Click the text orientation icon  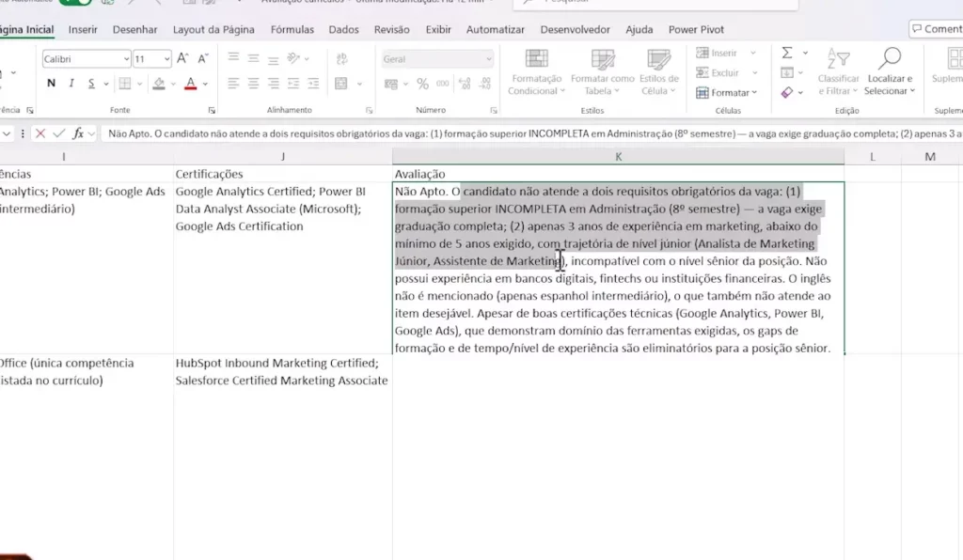click(x=293, y=58)
